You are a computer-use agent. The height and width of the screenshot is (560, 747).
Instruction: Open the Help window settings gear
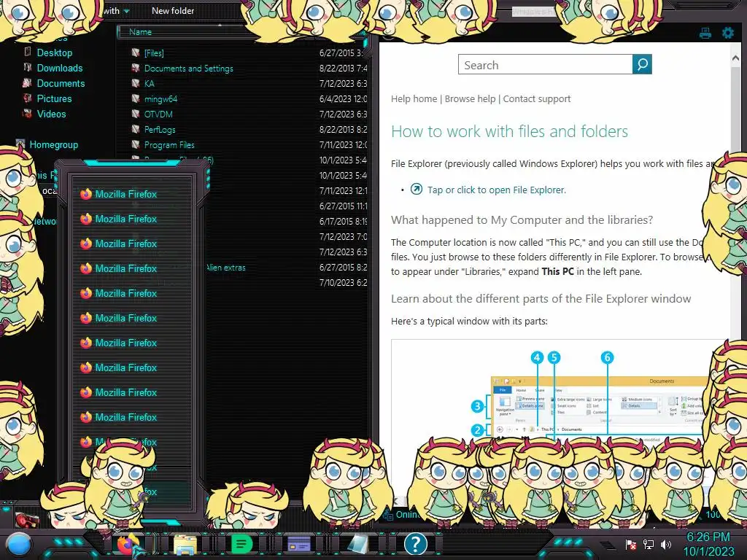727,33
